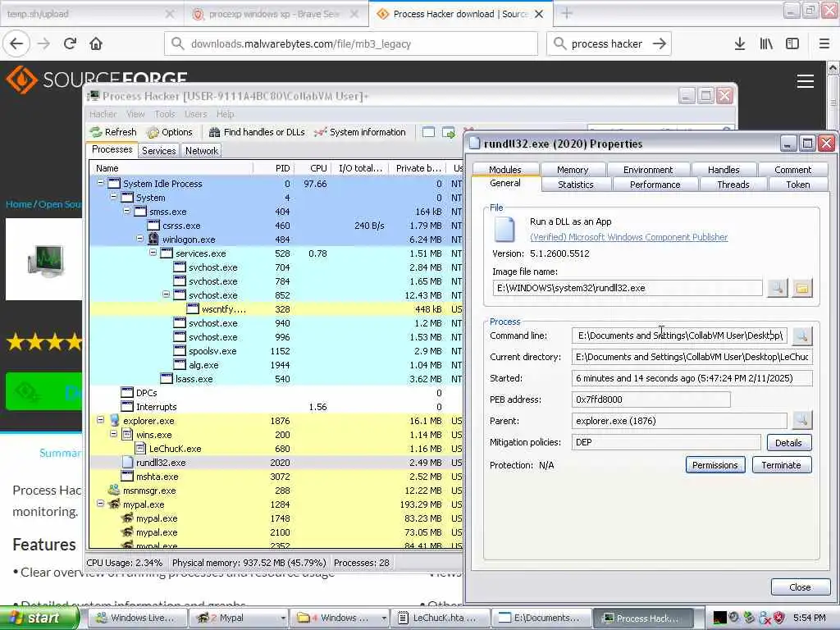Open Options from Process Hacker toolbar

pos(169,132)
